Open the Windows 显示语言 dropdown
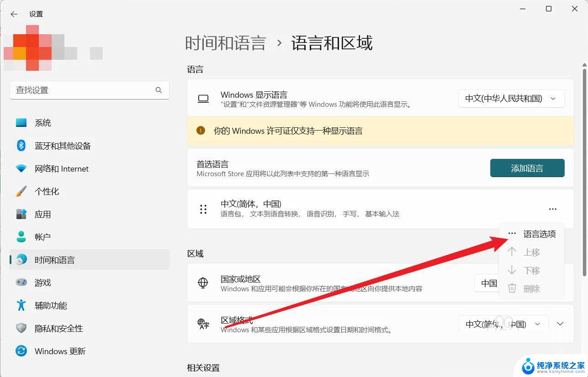 pos(511,99)
